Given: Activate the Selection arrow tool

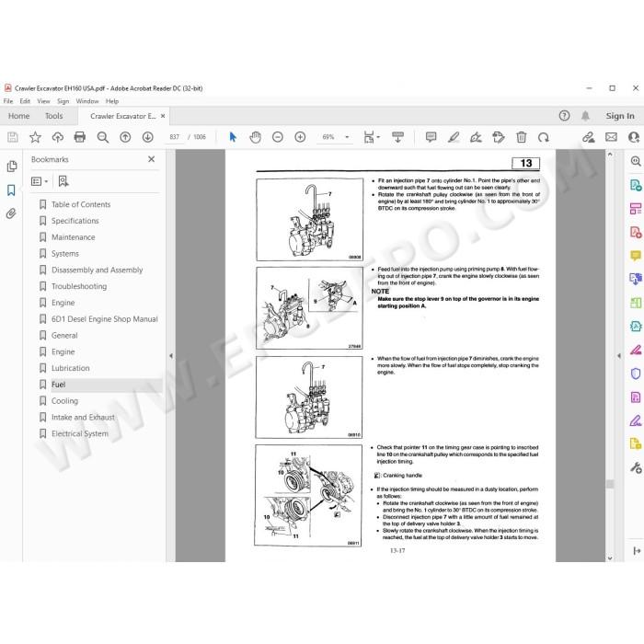Looking at the screenshot, I should tap(233, 137).
